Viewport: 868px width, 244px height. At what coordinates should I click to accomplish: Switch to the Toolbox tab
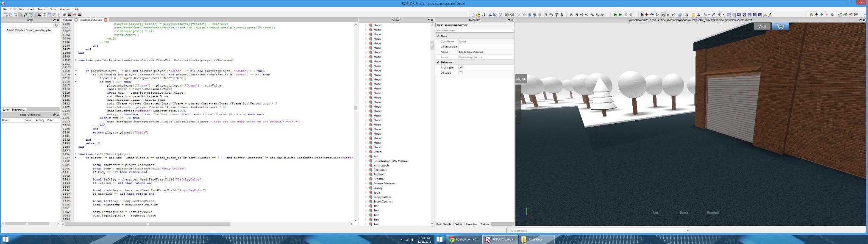click(484, 224)
